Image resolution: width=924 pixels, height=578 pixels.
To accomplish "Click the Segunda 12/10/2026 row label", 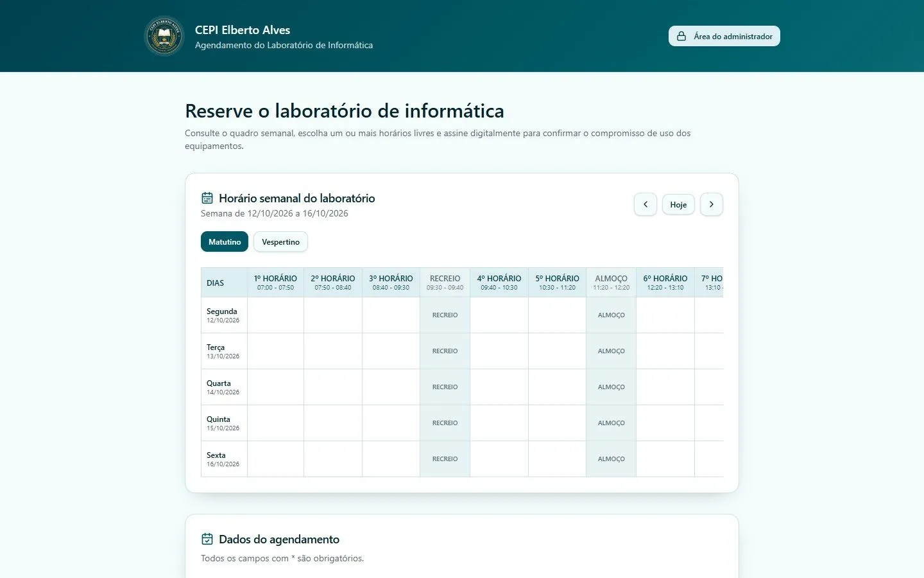I will coord(224,315).
